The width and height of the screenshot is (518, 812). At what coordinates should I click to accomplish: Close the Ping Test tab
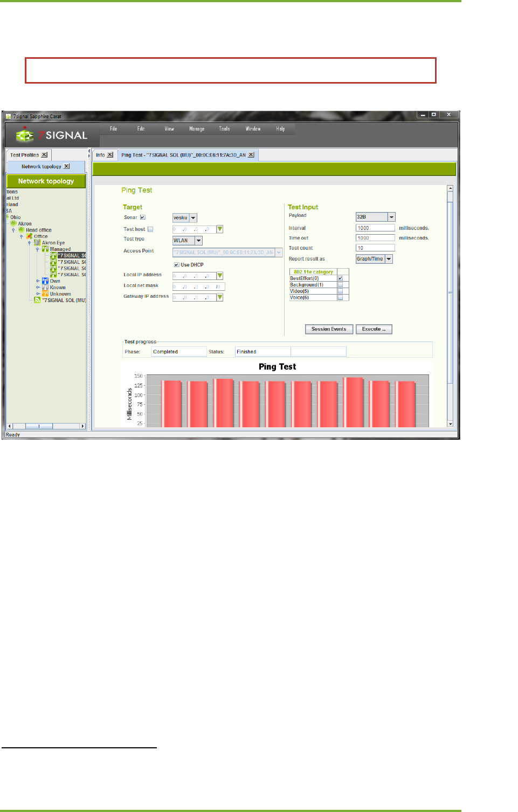tap(251, 155)
